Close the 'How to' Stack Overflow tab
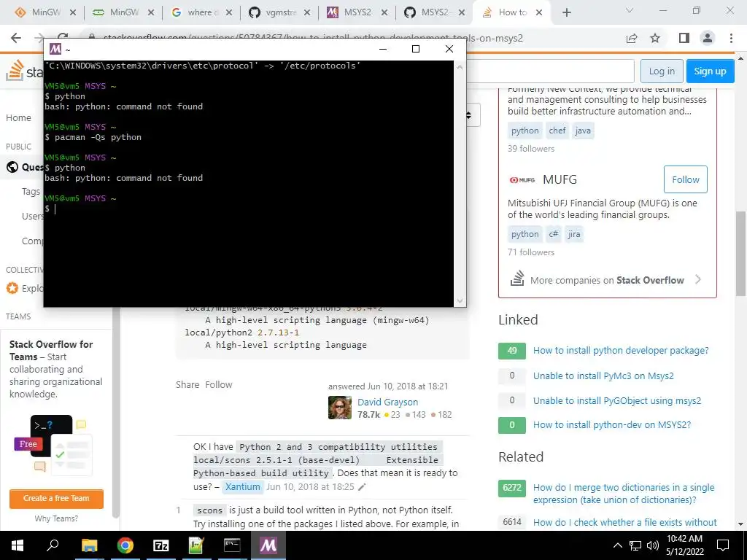 539,13
